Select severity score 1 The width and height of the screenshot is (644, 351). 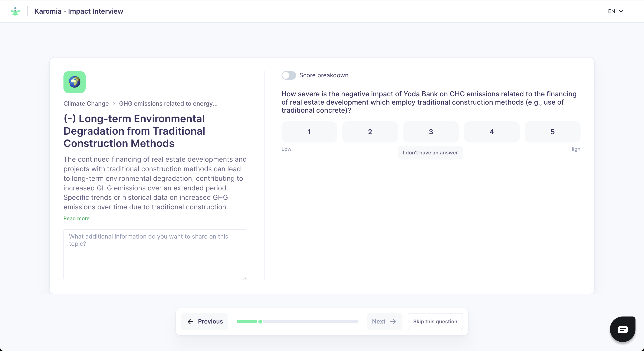click(x=309, y=132)
